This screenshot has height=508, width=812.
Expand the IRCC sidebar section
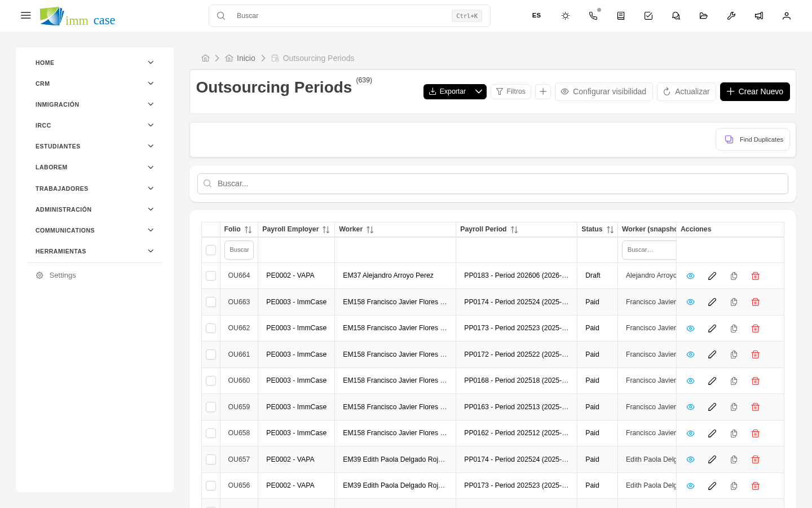pyautogui.click(x=94, y=125)
